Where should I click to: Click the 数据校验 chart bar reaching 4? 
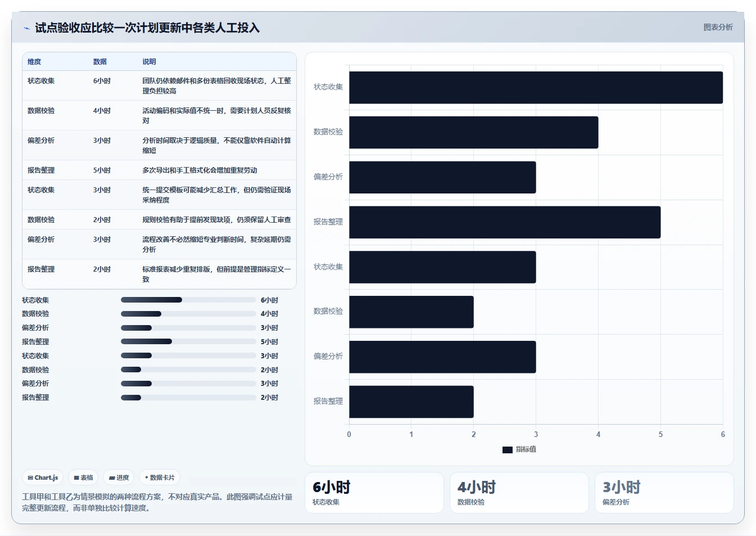click(473, 132)
